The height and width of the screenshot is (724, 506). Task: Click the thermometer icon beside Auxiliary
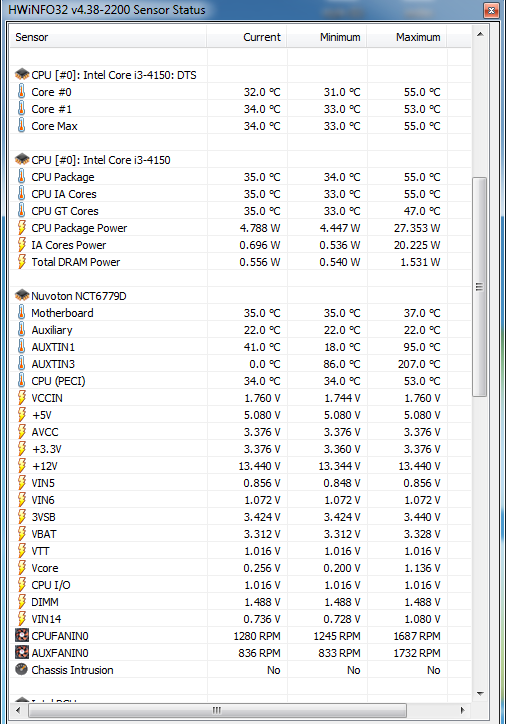click(21, 330)
